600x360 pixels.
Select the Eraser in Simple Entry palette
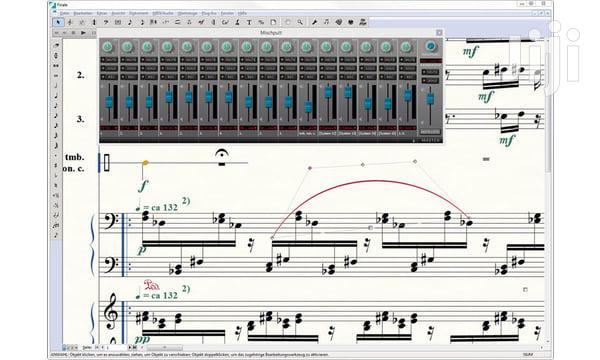pos(56,46)
